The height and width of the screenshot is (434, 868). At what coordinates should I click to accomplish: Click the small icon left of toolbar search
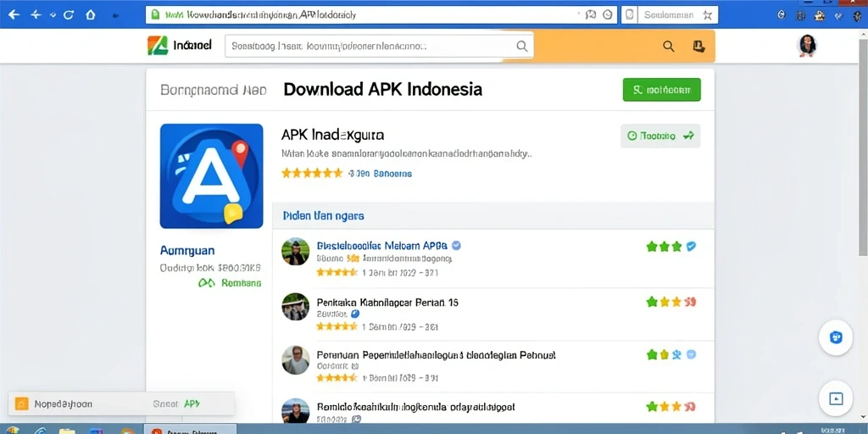(x=629, y=15)
